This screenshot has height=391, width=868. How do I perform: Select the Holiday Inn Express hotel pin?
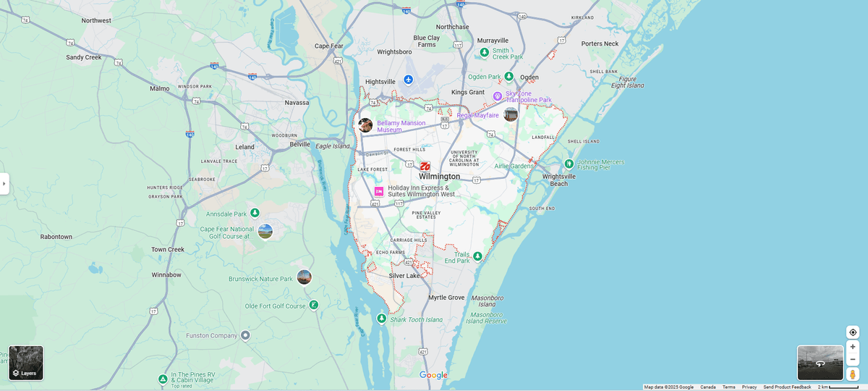378,191
